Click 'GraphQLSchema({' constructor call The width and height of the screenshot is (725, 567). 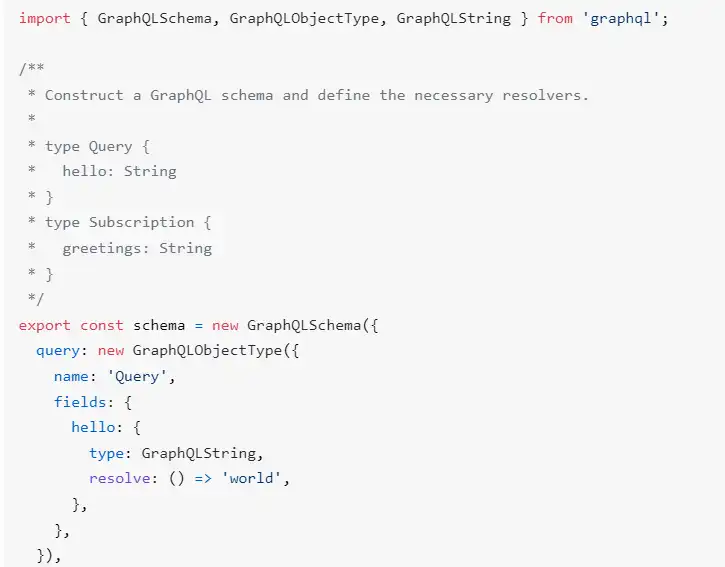pos(313,326)
